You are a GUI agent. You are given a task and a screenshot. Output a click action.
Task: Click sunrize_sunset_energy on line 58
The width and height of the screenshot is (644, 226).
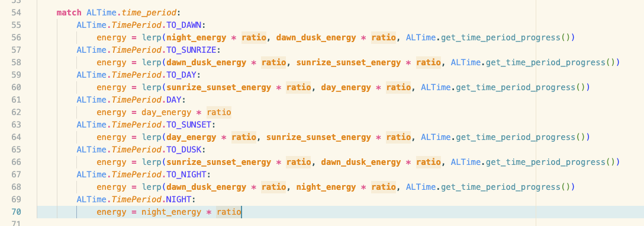coord(348,62)
